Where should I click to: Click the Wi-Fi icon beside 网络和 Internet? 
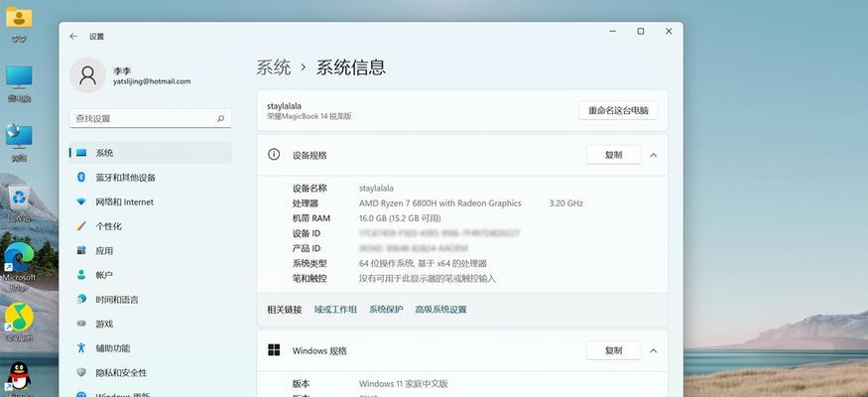pyautogui.click(x=81, y=202)
